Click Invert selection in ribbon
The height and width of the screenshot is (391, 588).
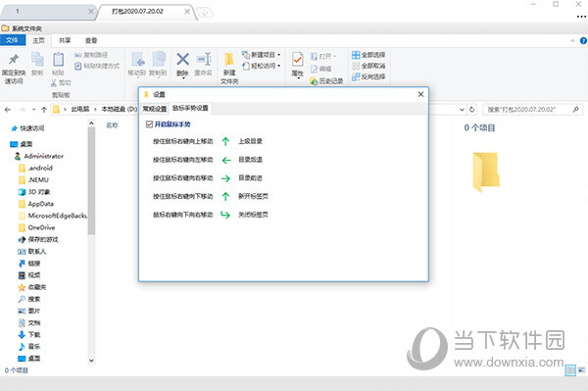point(368,76)
